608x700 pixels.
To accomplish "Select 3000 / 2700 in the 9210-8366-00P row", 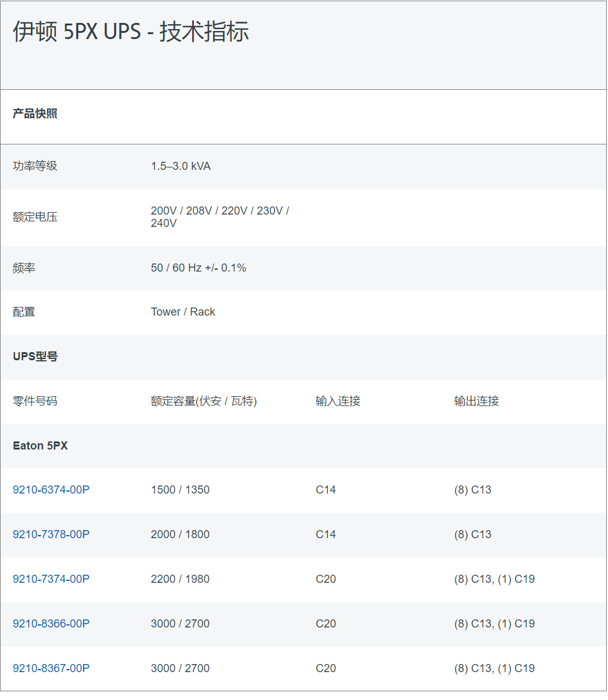I will tap(180, 624).
